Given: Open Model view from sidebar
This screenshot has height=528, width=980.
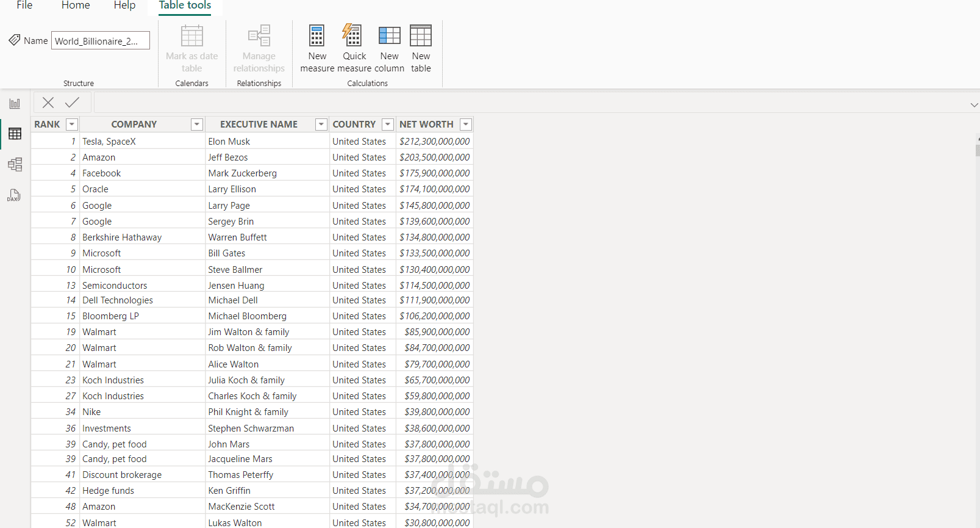Looking at the screenshot, I should tap(15, 164).
